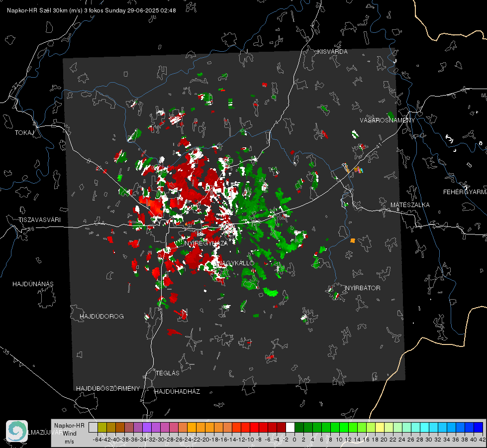This screenshot has width=487, height=448.
Task: Click the Napkor-HR Wind m/s legend title
Action: click(x=69, y=434)
